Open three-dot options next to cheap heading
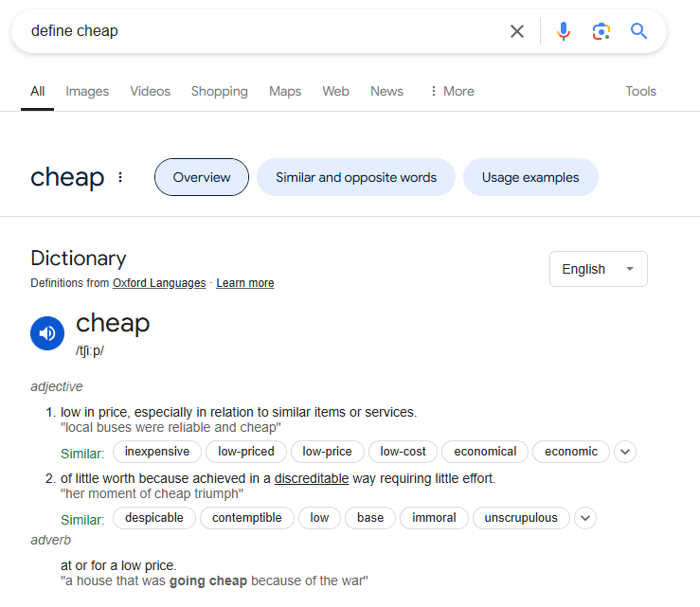 click(120, 177)
